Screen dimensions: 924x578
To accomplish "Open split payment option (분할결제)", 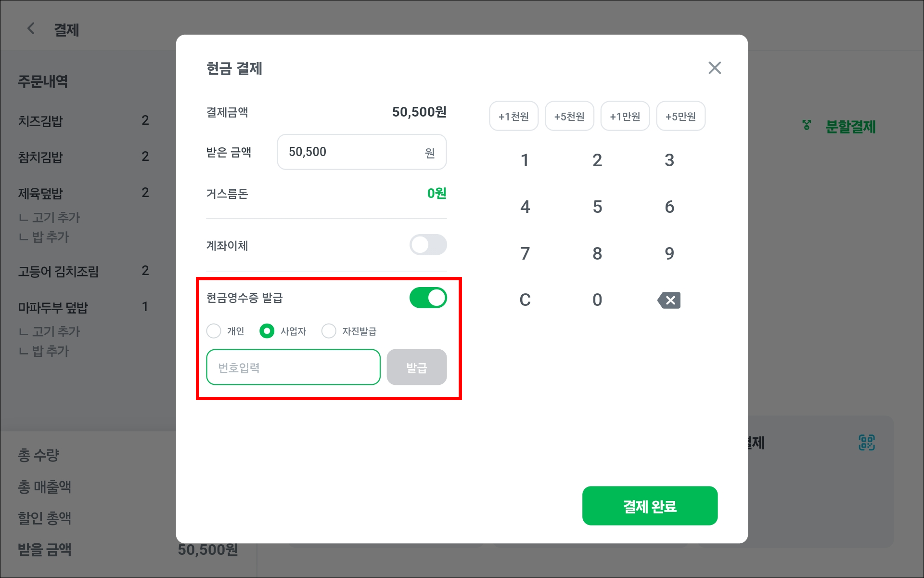I will point(839,127).
